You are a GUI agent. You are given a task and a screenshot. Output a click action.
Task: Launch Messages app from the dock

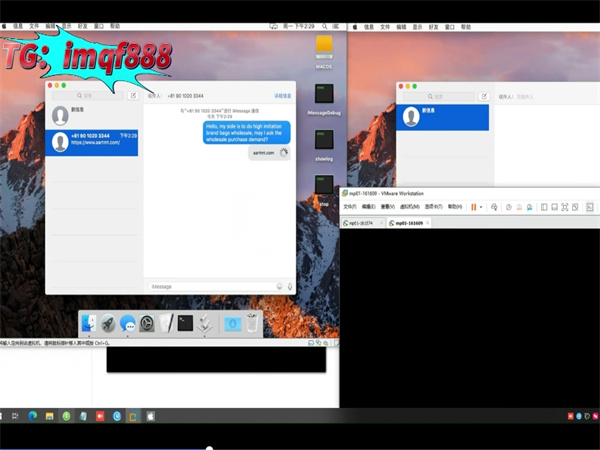pos(128,323)
